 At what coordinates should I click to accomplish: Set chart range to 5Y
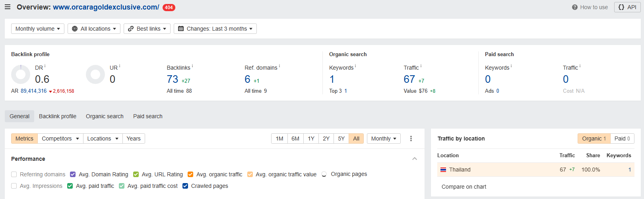[341, 139]
